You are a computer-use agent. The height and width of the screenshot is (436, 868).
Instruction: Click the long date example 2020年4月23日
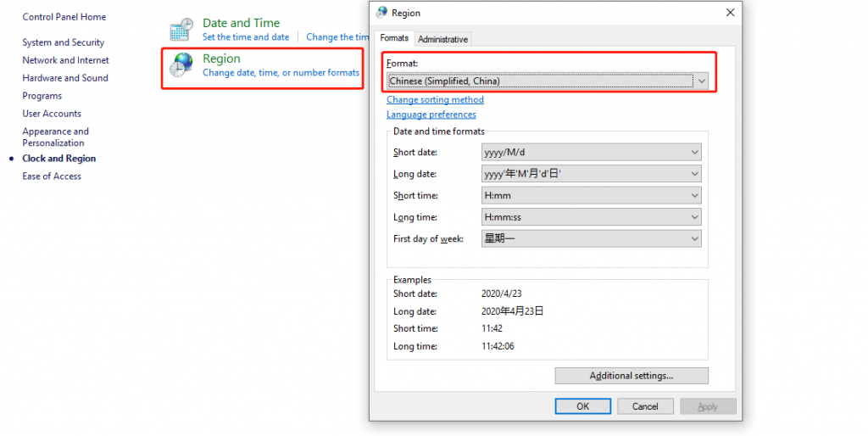tap(512, 310)
